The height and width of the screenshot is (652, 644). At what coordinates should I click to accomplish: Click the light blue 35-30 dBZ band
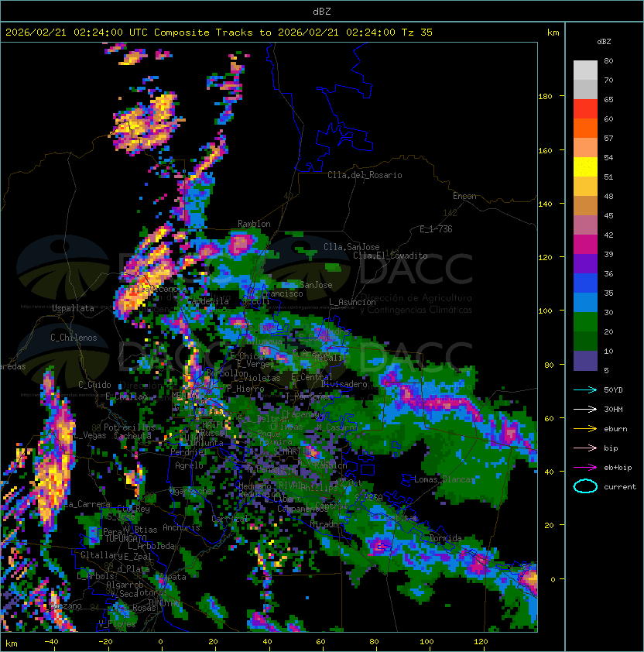pyautogui.click(x=585, y=302)
